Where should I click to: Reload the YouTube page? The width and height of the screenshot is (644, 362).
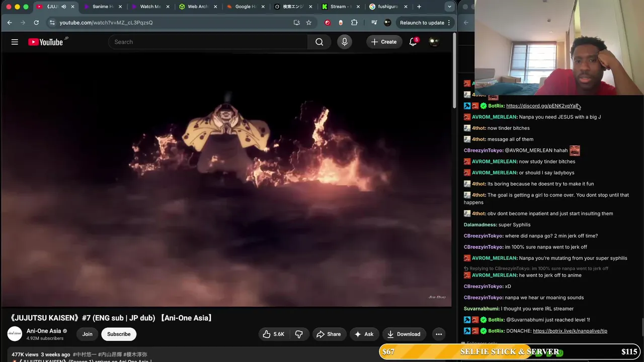click(36, 23)
